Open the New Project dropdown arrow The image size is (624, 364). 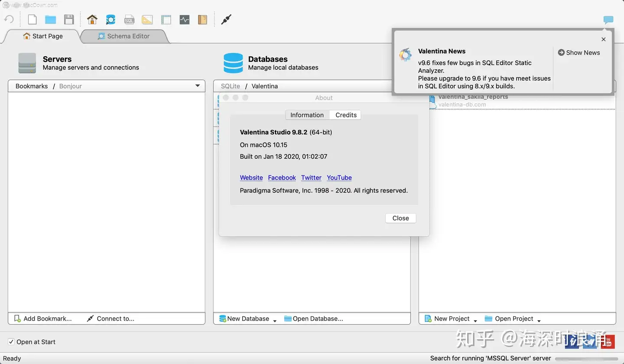pyautogui.click(x=475, y=320)
